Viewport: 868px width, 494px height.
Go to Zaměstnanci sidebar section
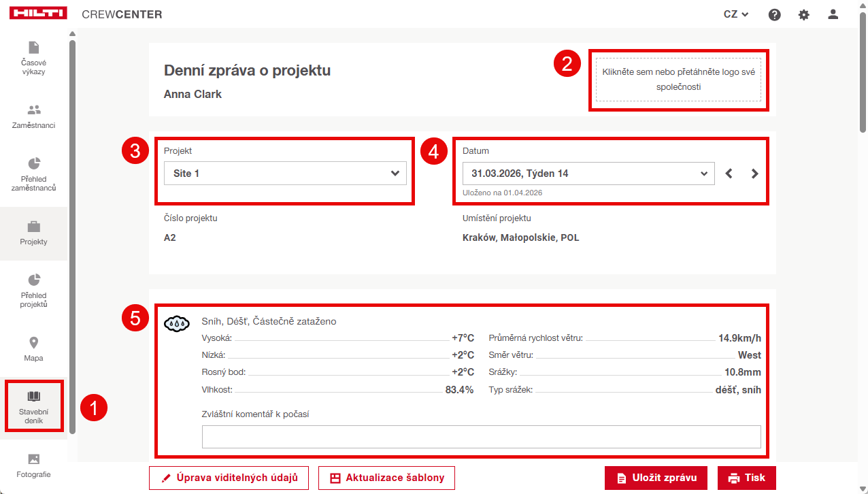coord(33,116)
